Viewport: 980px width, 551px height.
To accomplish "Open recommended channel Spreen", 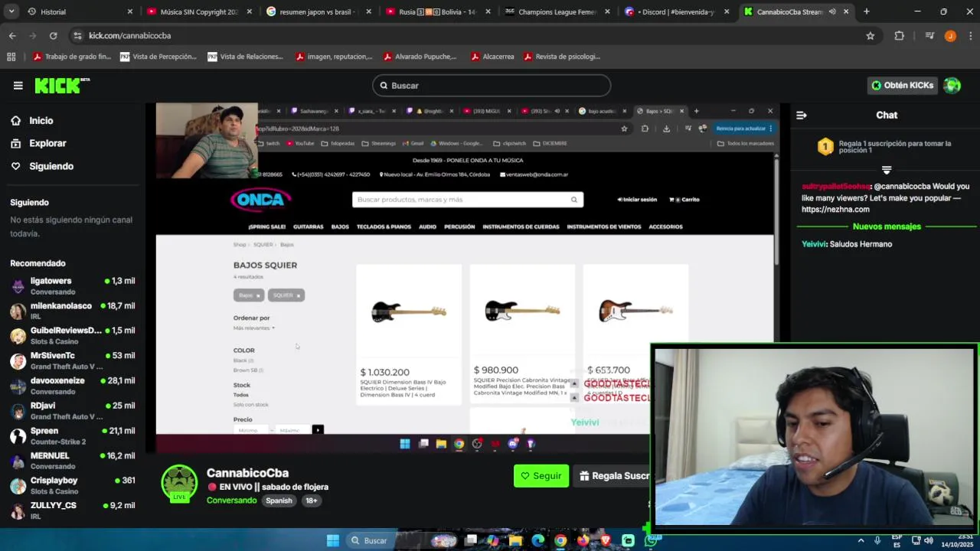I will click(73, 436).
